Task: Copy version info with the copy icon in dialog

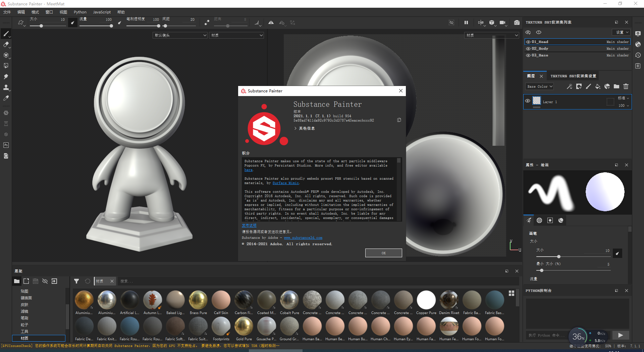Action: point(399,120)
